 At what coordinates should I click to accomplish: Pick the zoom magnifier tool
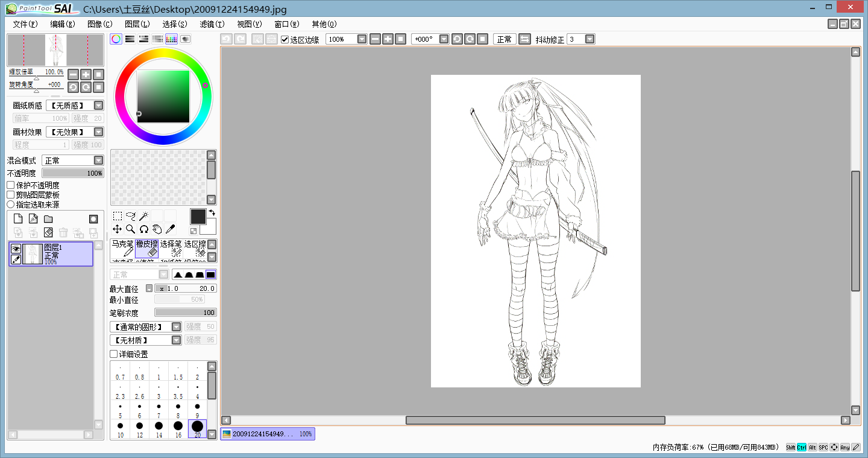point(130,229)
